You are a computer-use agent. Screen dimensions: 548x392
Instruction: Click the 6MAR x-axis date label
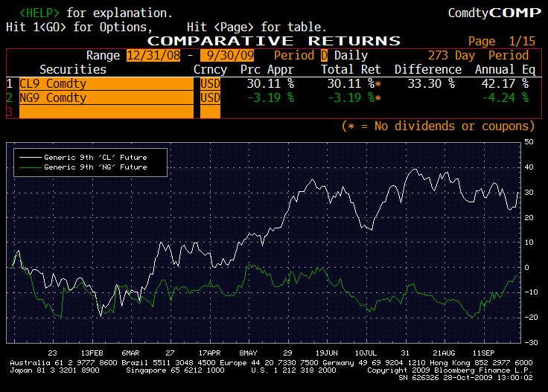click(x=130, y=353)
